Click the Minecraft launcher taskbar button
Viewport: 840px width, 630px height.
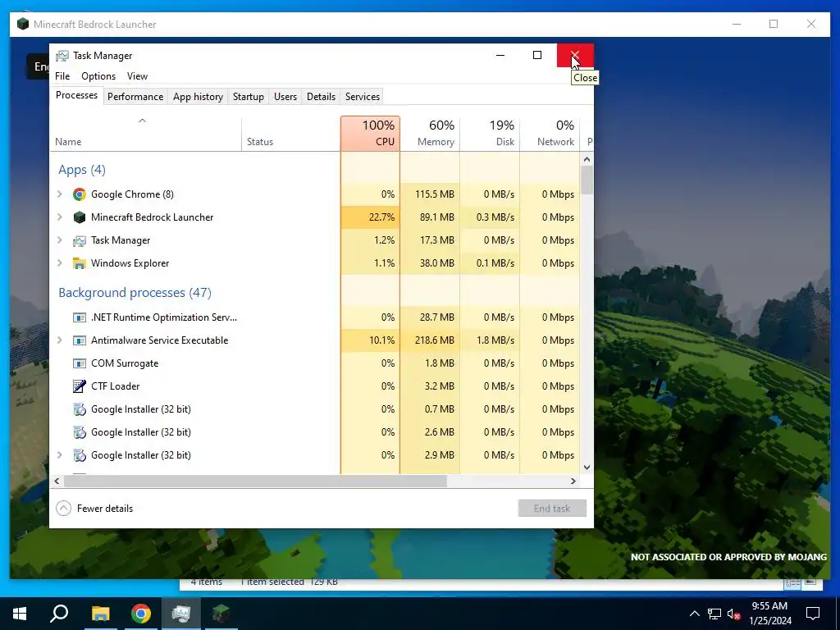tap(221, 614)
